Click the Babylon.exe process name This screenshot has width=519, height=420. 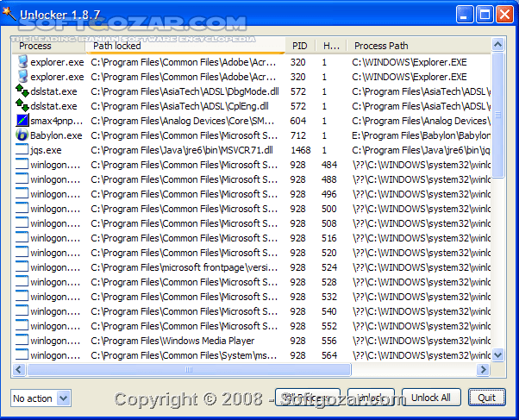[x=56, y=135]
